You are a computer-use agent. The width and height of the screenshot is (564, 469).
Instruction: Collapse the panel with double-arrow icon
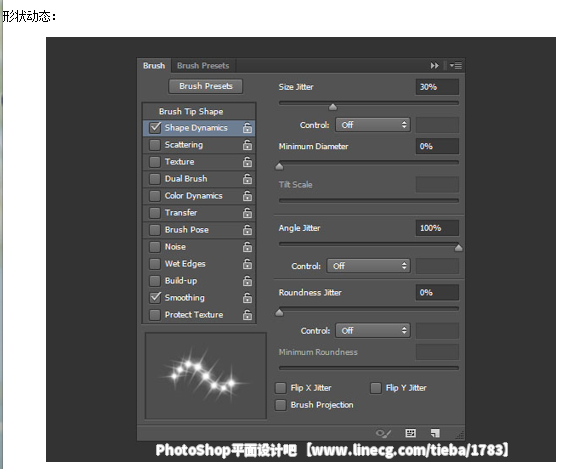(x=435, y=66)
